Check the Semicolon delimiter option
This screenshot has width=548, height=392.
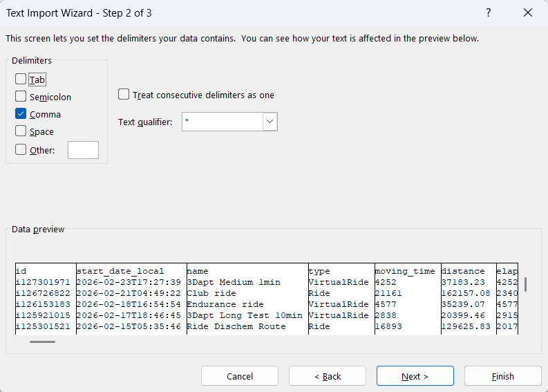pos(21,97)
